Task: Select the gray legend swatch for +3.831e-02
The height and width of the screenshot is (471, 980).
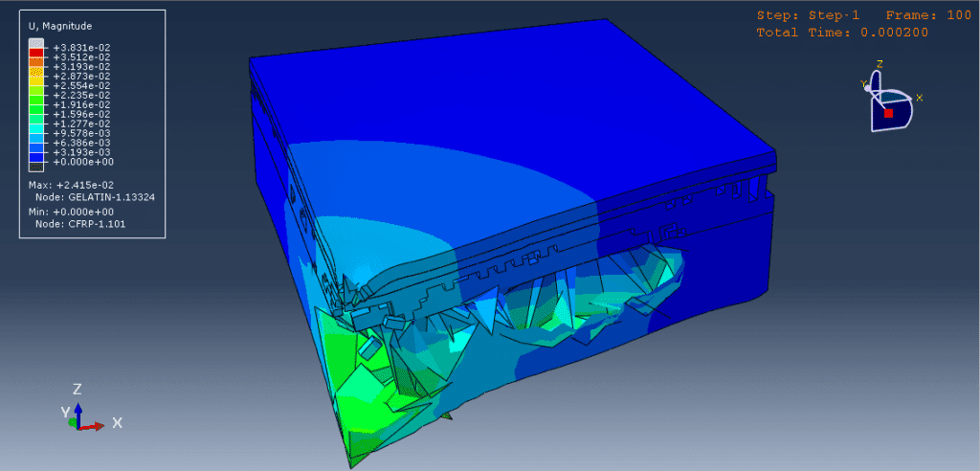Action: point(35,45)
